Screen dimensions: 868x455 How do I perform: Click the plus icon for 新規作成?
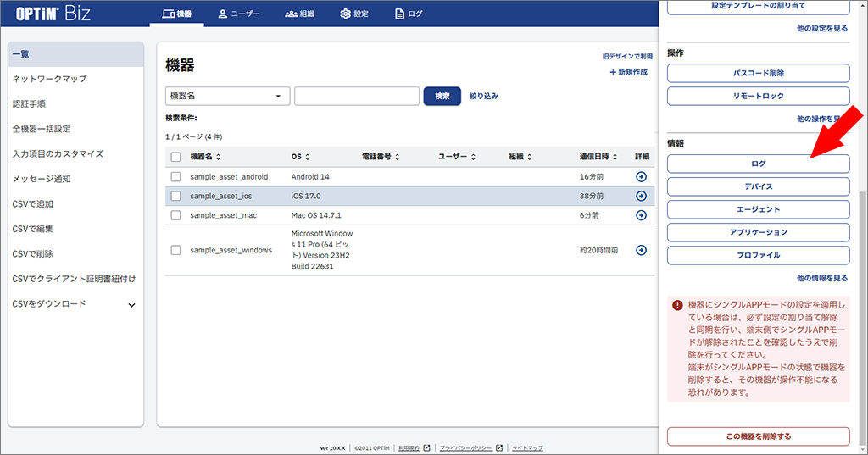click(613, 73)
